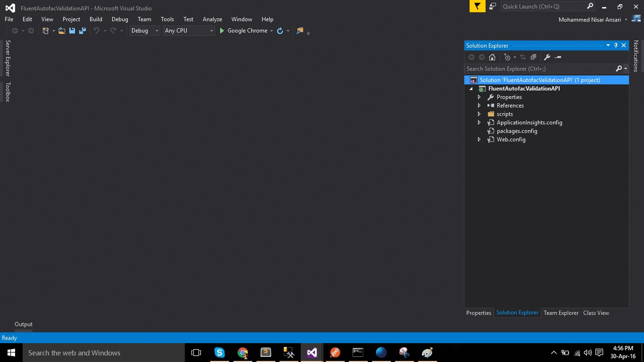This screenshot has height=362, width=644.
Task: Switch to the Class View tab
Action: tap(596, 313)
